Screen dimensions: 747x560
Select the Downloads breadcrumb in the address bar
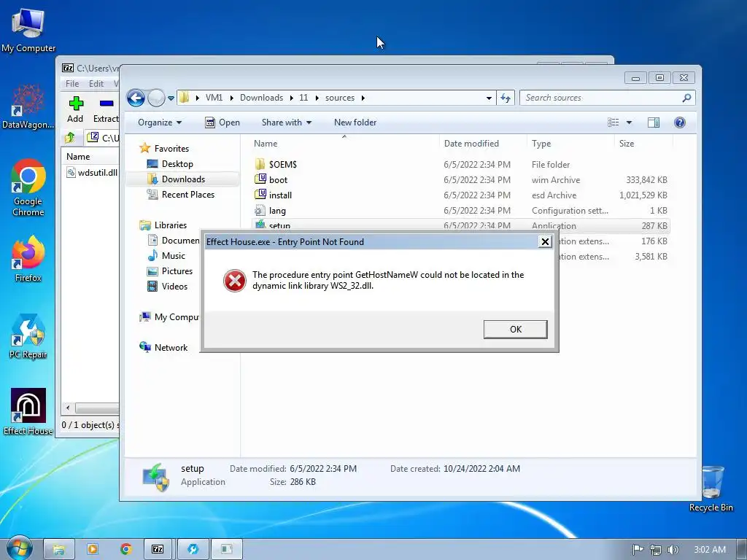262,98
